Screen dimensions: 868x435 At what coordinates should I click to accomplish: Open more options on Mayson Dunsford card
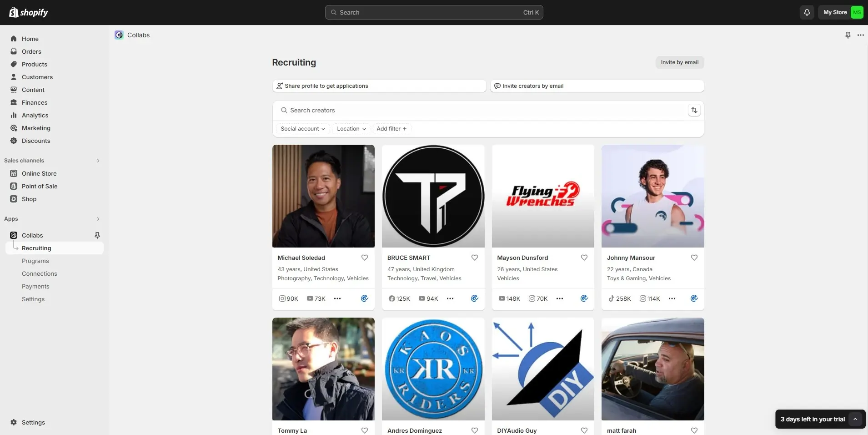tap(560, 298)
